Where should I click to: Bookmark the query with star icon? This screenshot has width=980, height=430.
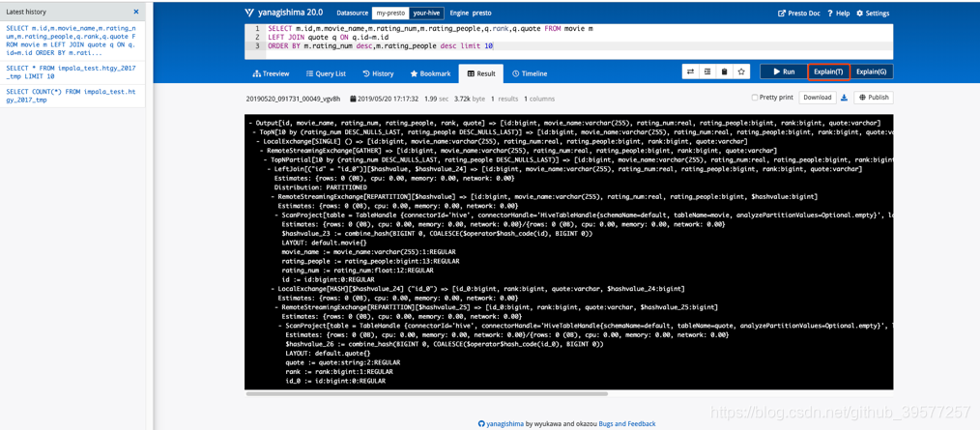[x=740, y=72]
